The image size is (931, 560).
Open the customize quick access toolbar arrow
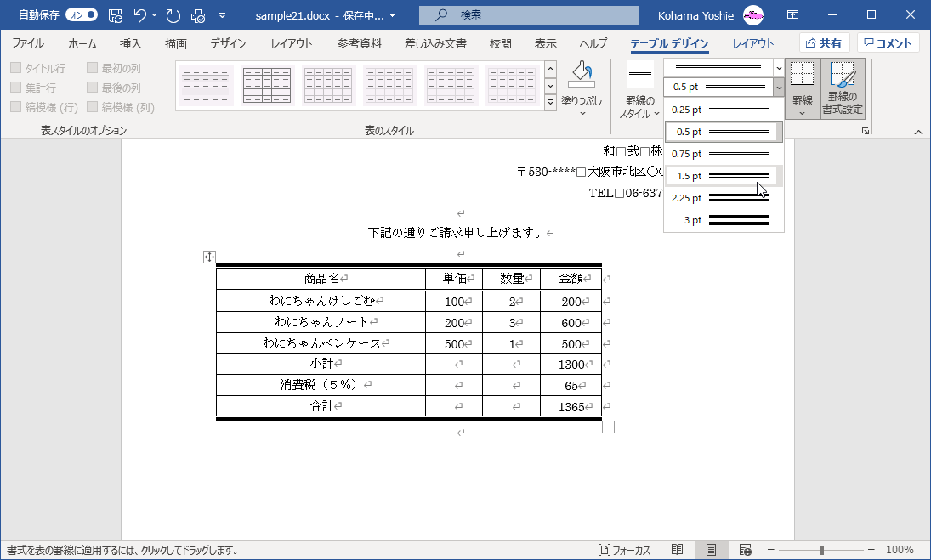coord(223,15)
